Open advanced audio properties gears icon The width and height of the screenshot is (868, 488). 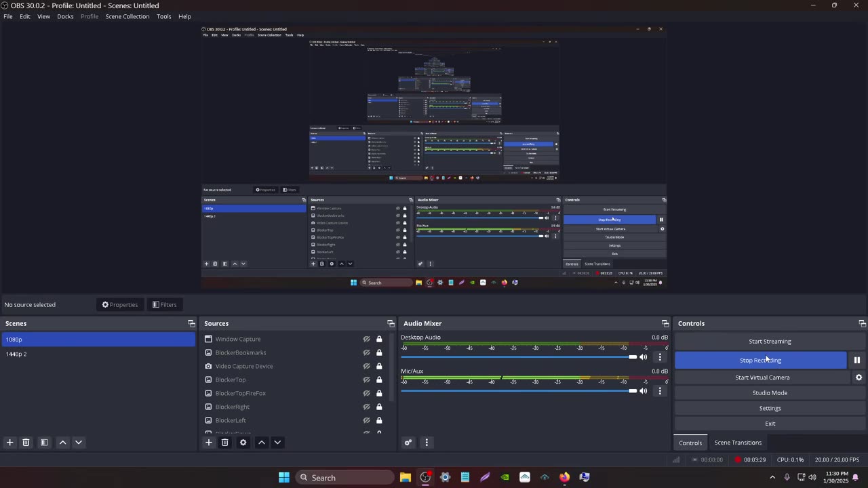[x=408, y=443]
